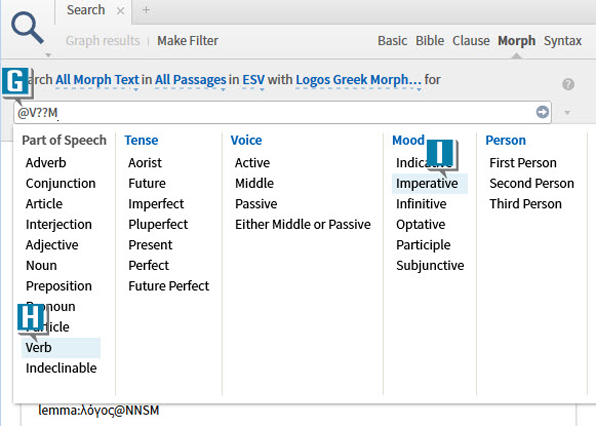The width and height of the screenshot is (596, 426).
Task: Click the magnifying glass search icon
Action: [x=27, y=27]
